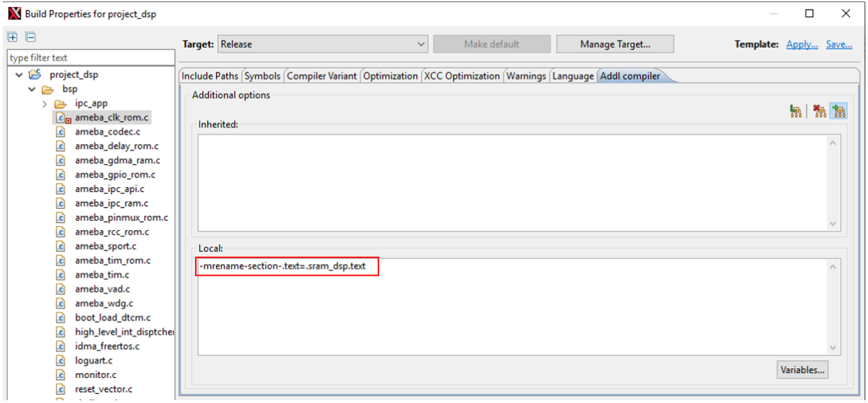This screenshot has width=868, height=403.
Task: Open the Target dropdown showing Release
Action: [323, 45]
